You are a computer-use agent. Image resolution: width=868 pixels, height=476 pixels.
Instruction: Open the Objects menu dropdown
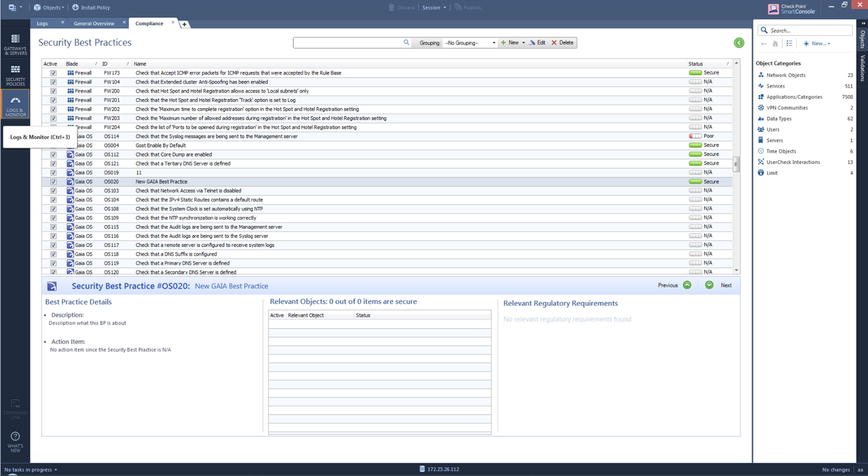49,8
